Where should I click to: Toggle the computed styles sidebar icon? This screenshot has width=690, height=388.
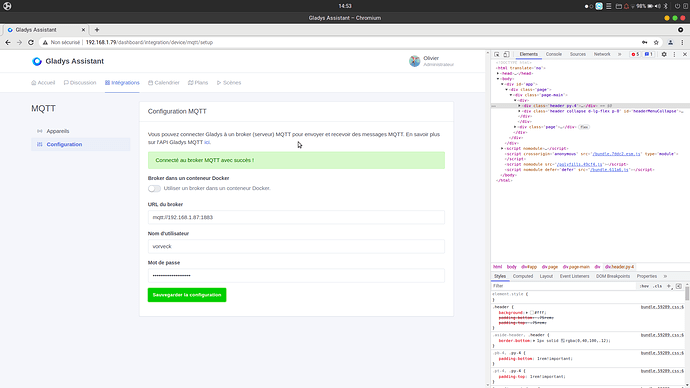pos(679,286)
